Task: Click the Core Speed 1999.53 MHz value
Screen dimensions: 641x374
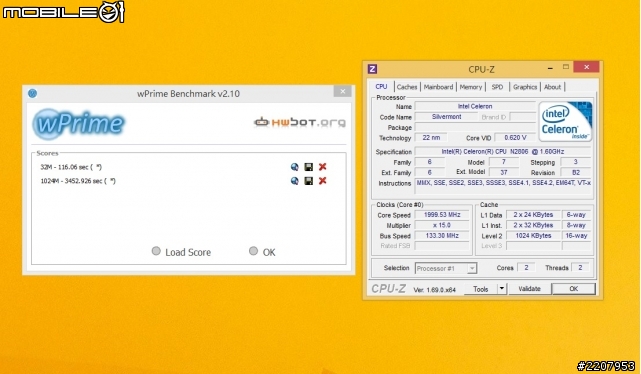Action: coord(442,215)
